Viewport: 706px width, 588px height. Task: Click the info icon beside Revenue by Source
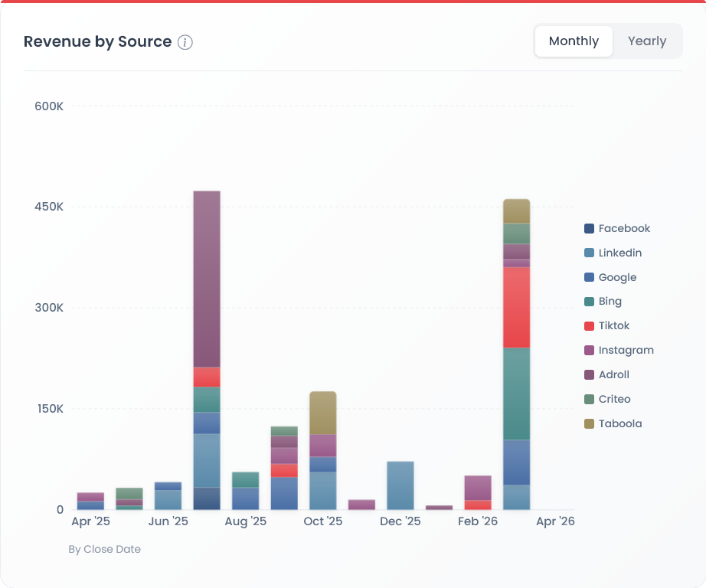(185, 43)
